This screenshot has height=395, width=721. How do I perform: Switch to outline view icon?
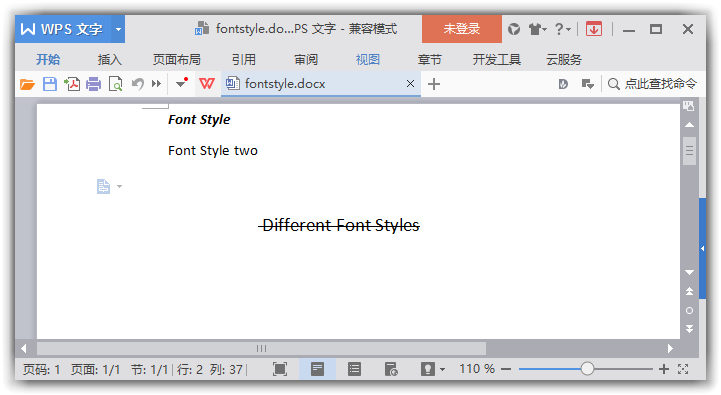354,369
